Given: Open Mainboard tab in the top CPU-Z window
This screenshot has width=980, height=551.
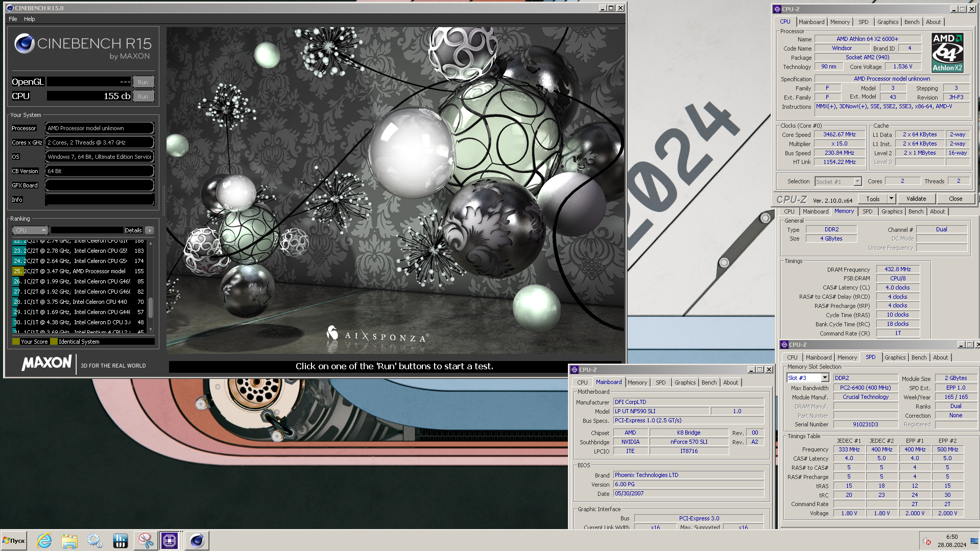Looking at the screenshot, I should tap(811, 22).
